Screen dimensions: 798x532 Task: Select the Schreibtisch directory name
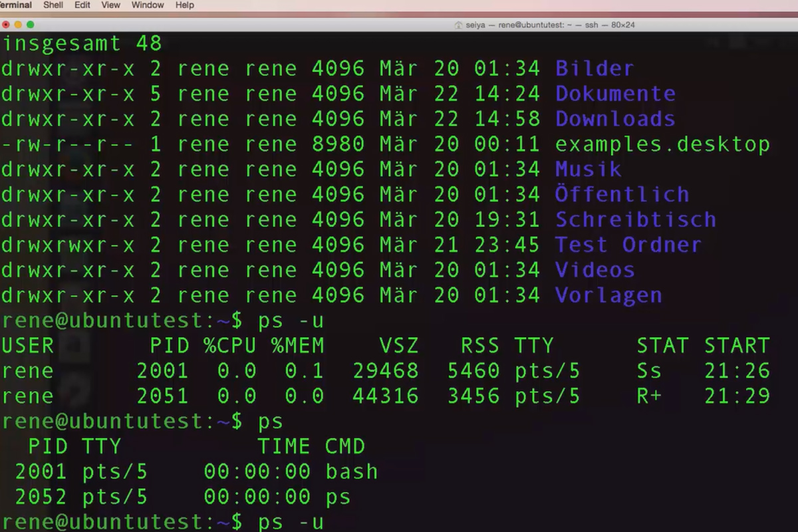click(635, 219)
